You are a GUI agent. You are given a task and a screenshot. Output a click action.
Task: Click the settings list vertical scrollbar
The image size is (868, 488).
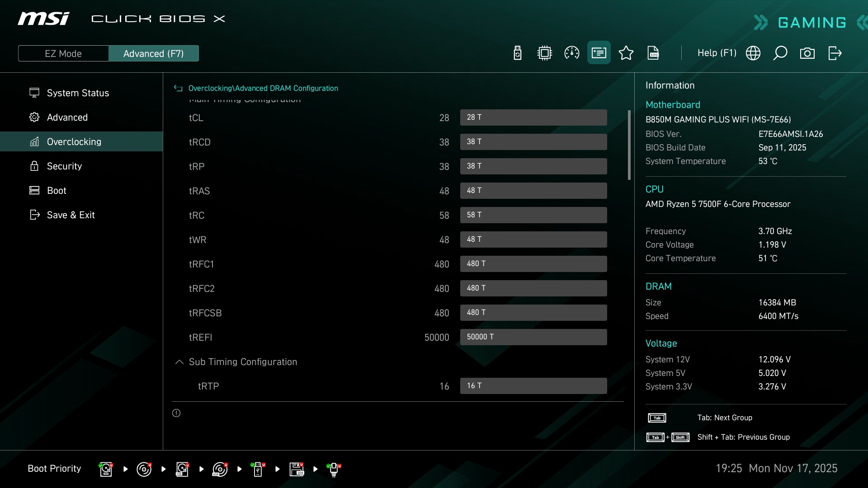pos(629,145)
